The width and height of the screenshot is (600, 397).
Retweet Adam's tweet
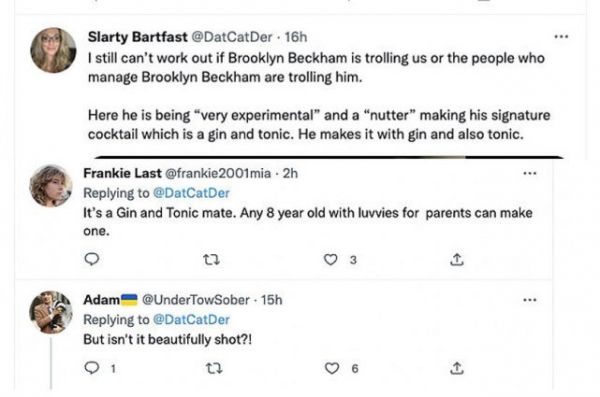click(214, 368)
